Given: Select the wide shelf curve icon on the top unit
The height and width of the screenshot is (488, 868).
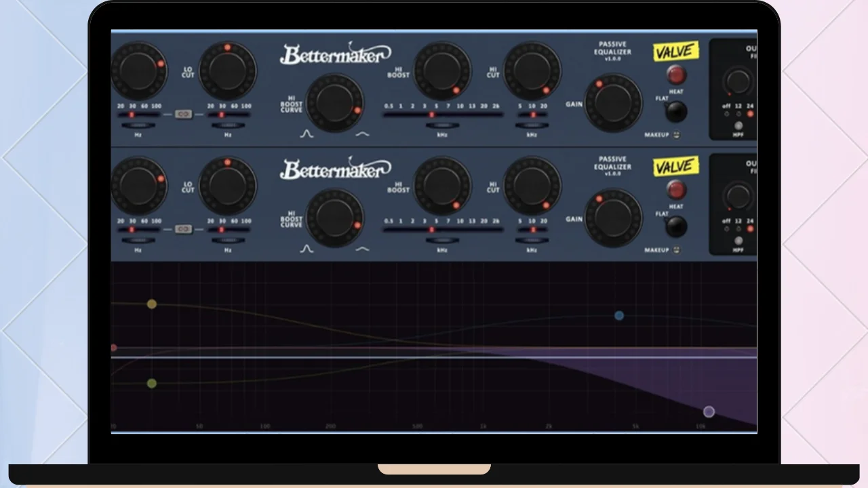Looking at the screenshot, I should coord(363,134).
